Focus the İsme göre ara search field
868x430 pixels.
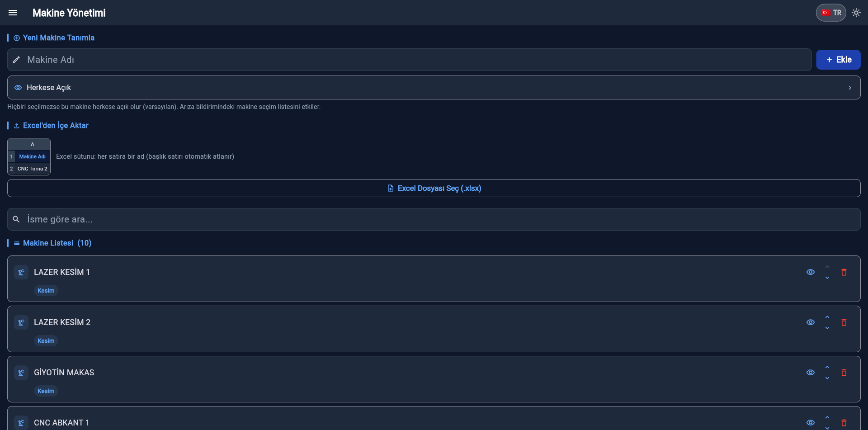tap(434, 219)
